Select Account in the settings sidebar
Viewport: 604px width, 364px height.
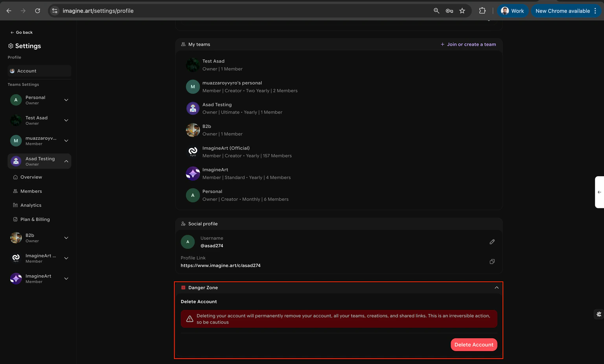[39, 71]
